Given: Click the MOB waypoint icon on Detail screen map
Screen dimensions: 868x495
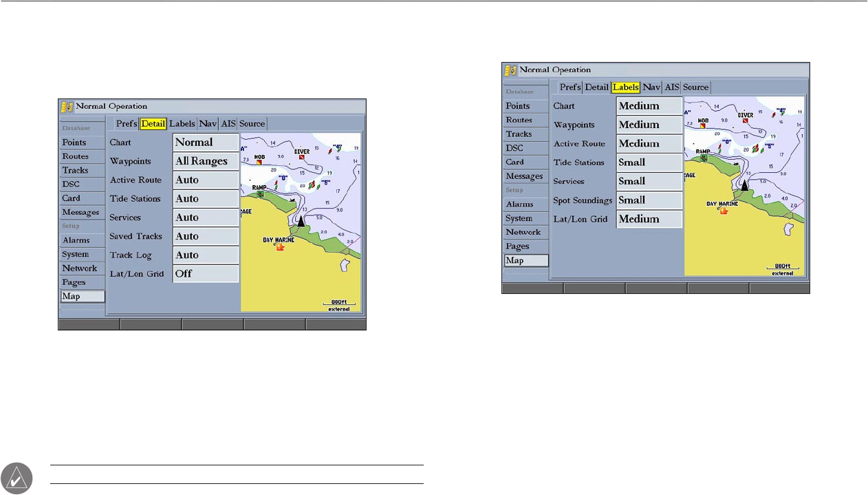Looking at the screenshot, I should (x=259, y=162).
